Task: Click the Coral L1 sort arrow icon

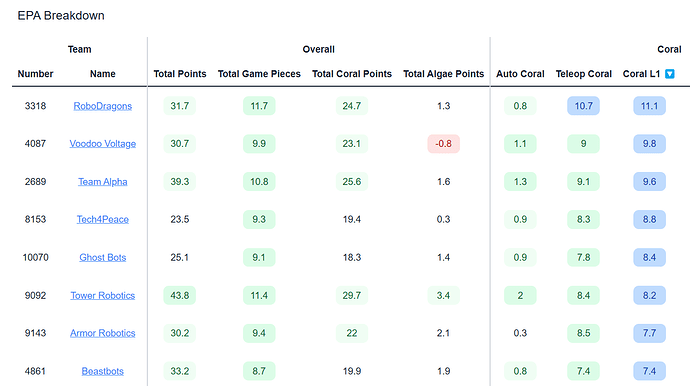Action: point(669,74)
